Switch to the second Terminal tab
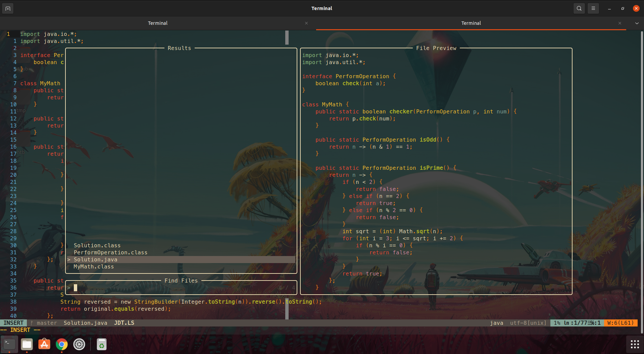 (471, 23)
